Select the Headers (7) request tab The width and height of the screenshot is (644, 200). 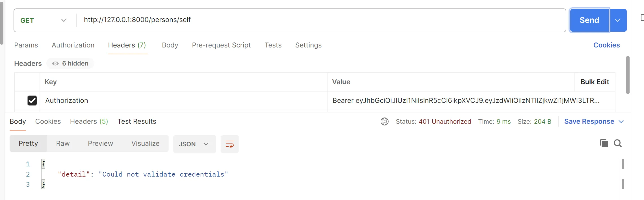coord(127,45)
